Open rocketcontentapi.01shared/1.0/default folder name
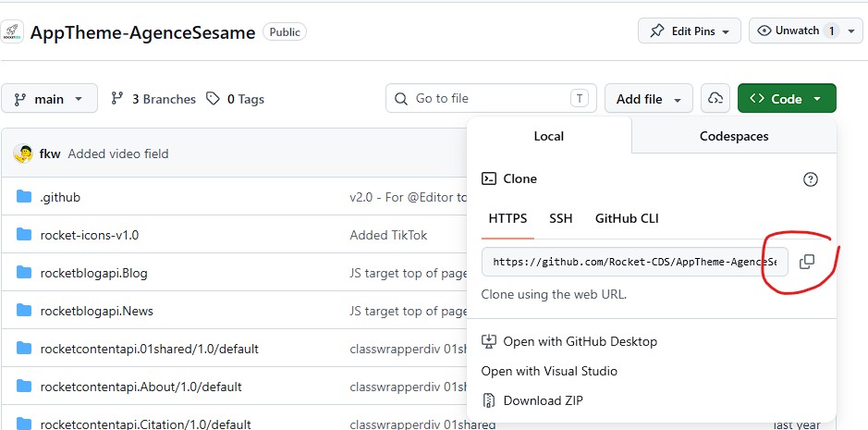The width and height of the screenshot is (868, 430). point(149,350)
